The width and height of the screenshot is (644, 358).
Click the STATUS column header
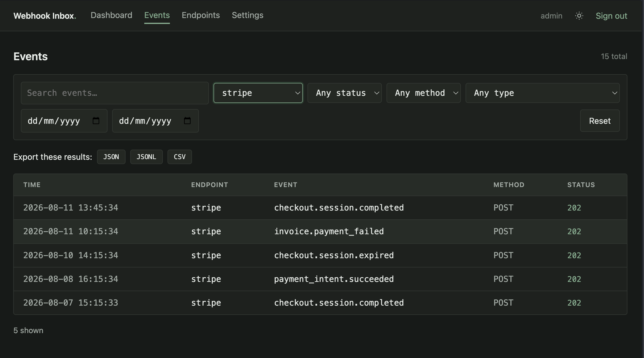581,185
